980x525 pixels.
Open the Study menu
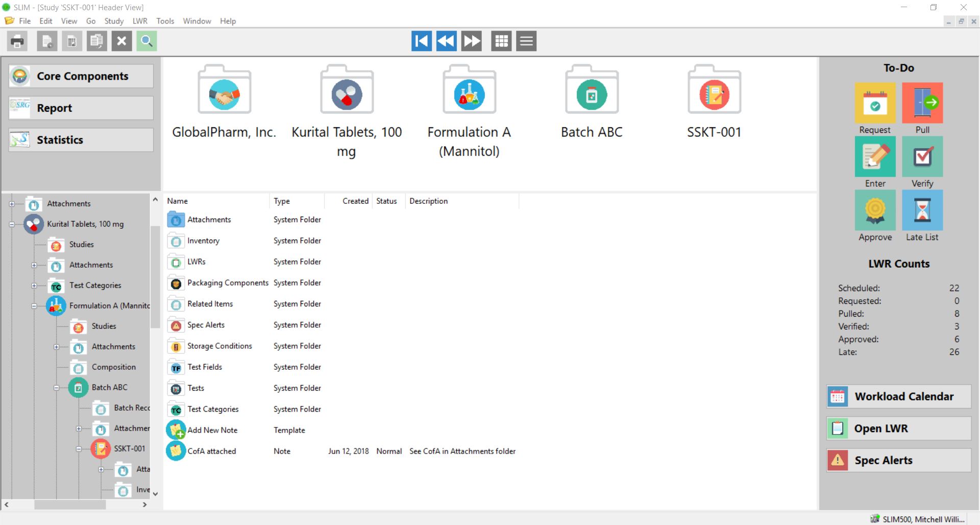tap(114, 21)
